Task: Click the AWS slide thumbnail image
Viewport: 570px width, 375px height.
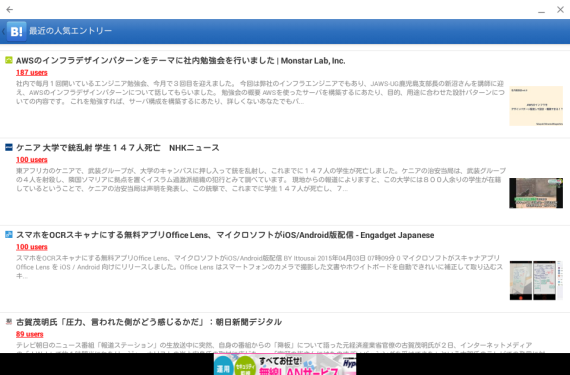Action: tap(536, 106)
